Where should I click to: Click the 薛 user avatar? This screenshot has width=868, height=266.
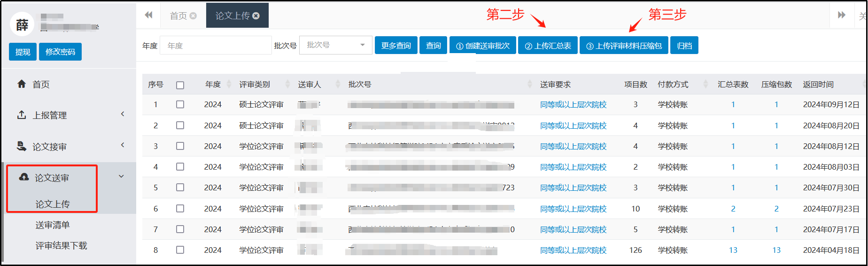point(22,24)
